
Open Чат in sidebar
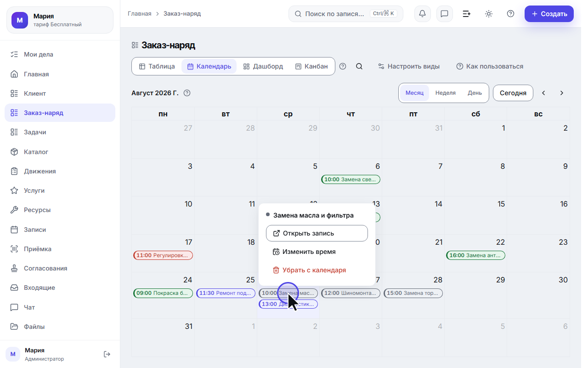60,307
